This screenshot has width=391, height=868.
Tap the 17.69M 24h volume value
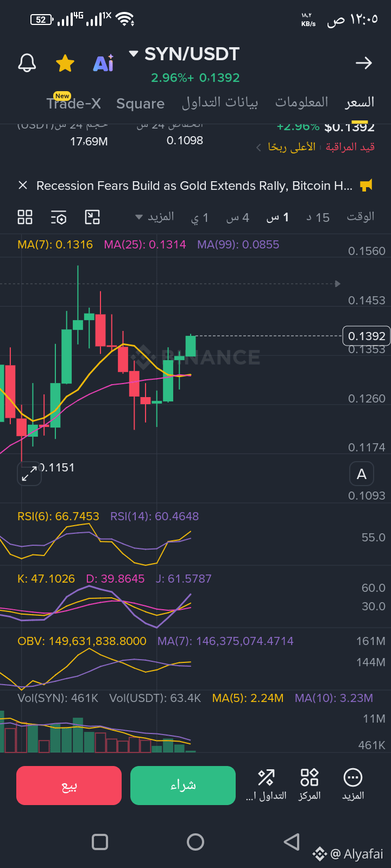pyautogui.click(x=89, y=142)
